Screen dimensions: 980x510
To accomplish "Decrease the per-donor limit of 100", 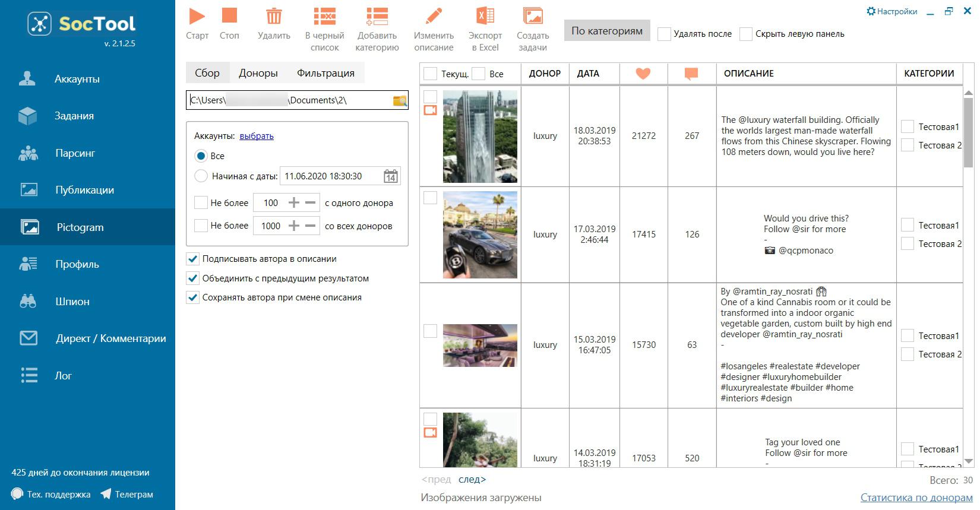I will [310, 202].
